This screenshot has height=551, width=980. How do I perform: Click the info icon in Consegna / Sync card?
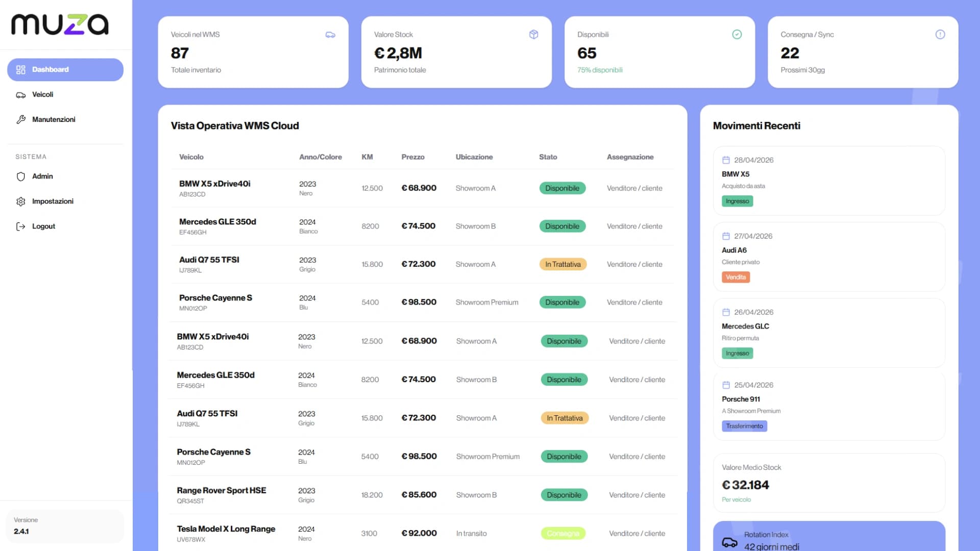coord(940,35)
